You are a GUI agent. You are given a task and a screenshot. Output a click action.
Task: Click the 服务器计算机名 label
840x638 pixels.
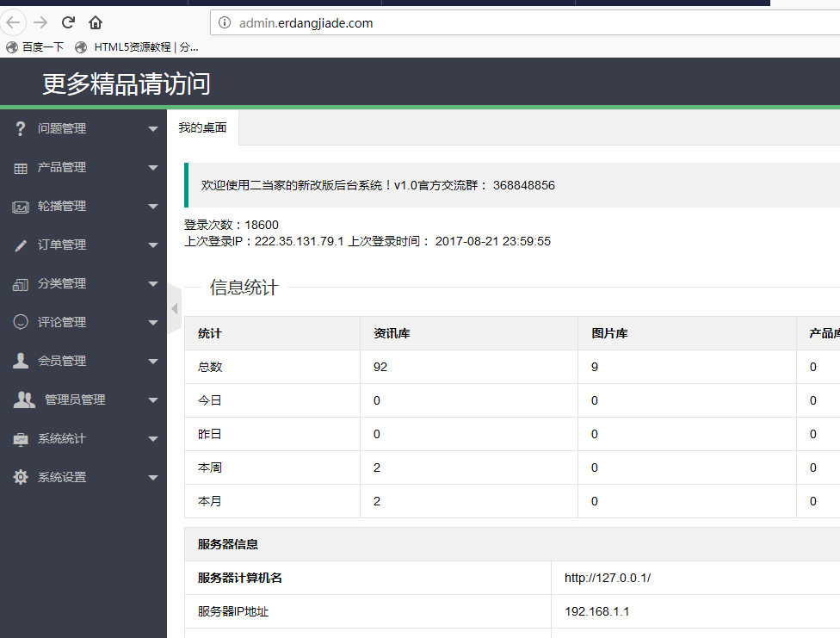click(239, 578)
